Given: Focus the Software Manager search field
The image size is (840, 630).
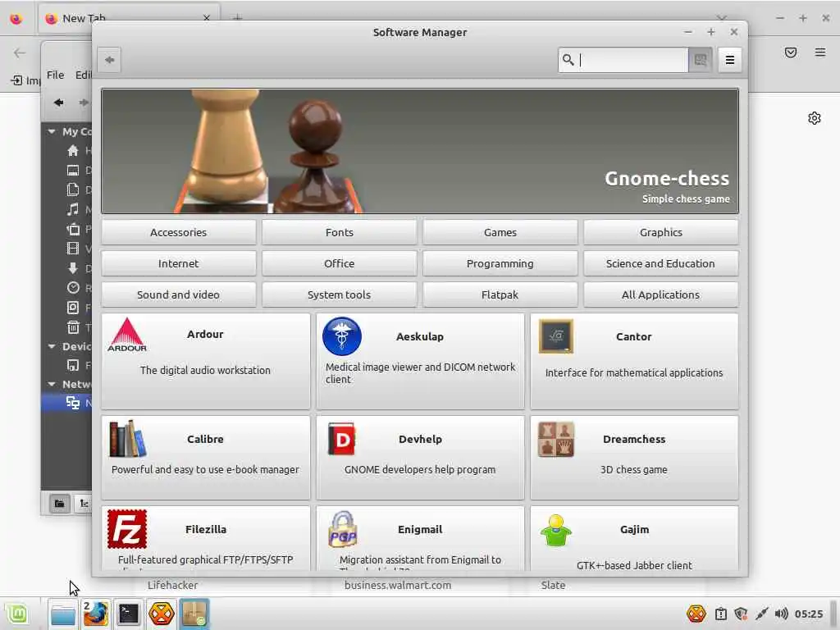Looking at the screenshot, I should click(x=623, y=59).
